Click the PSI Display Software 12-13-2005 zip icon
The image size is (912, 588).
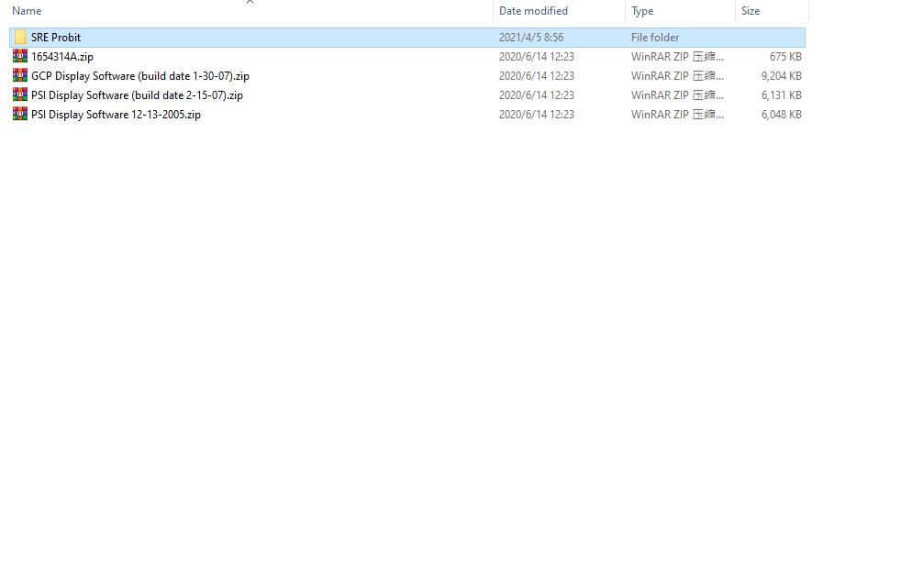(20, 114)
